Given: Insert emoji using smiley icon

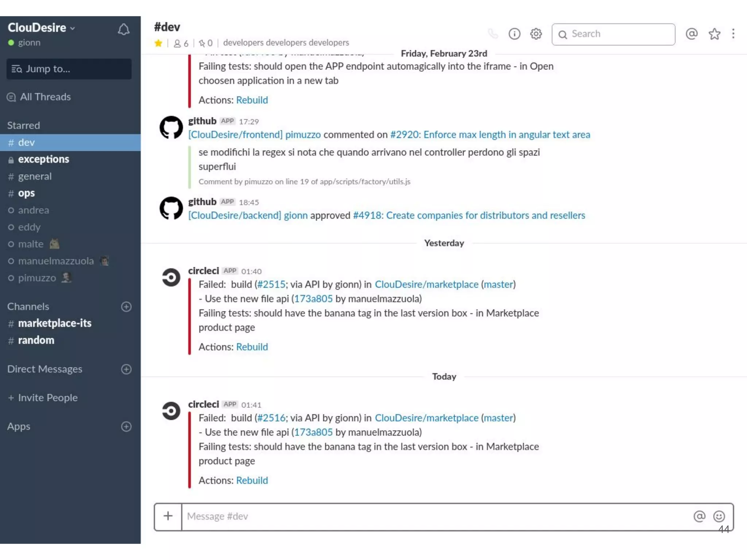Looking at the screenshot, I should click(719, 516).
